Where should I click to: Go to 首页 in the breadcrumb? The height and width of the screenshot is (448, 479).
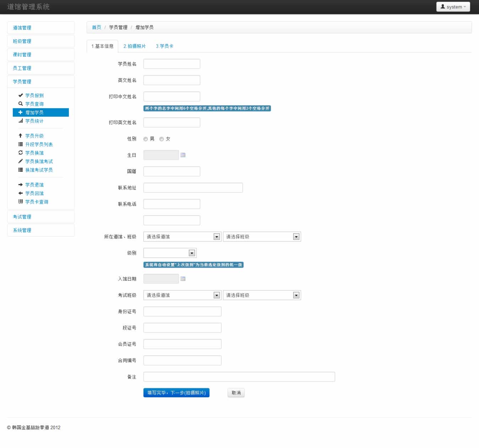click(97, 27)
